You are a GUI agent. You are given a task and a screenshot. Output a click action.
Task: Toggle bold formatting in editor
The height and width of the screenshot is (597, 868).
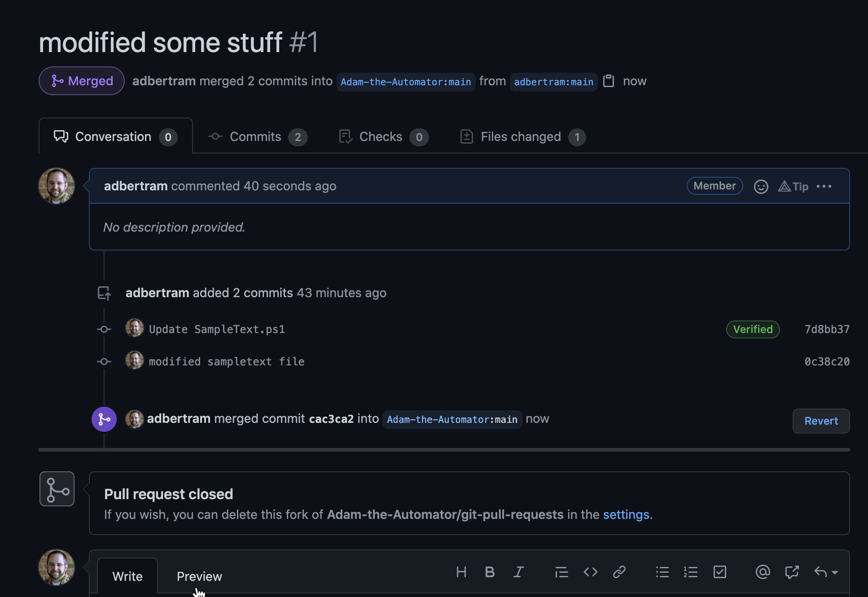click(491, 571)
